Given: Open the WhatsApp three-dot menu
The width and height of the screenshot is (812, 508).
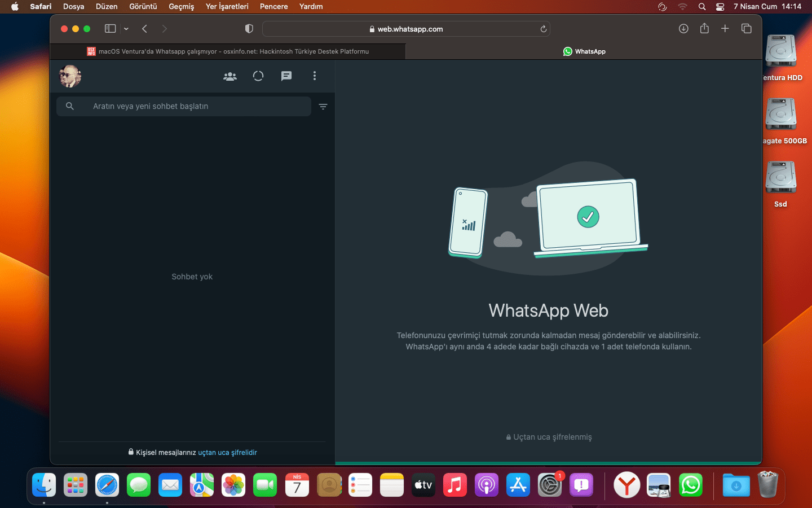Looking at the screenshot, I should coord(315,76).
